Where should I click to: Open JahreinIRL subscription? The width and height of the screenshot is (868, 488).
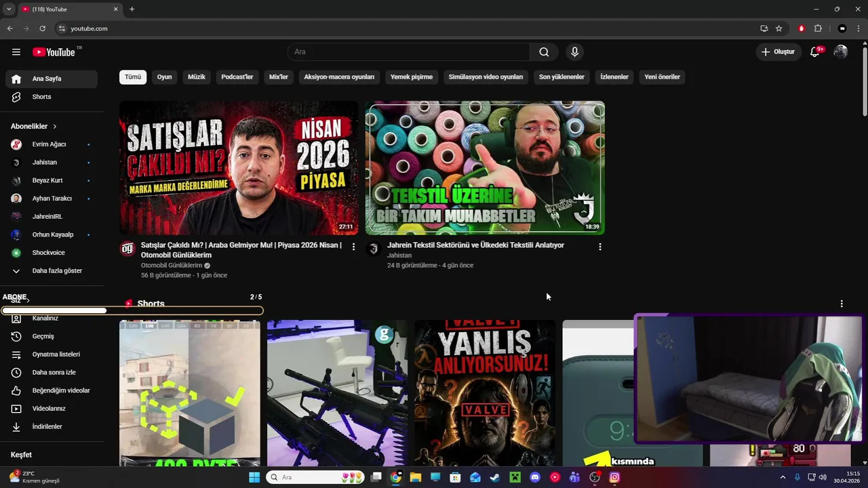coord(52,216)
